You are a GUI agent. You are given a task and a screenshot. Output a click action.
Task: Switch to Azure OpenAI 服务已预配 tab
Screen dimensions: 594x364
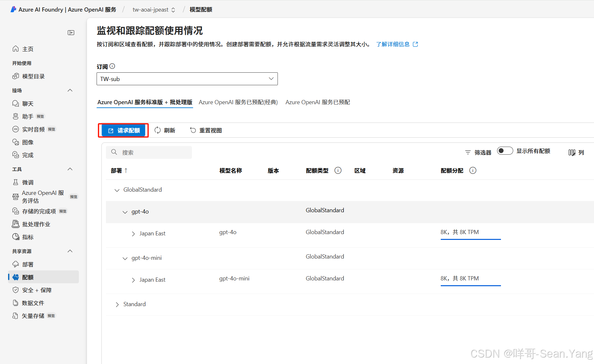(318, 102)
